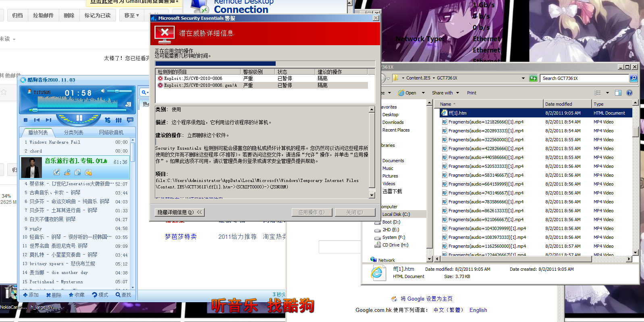Image resolution: width=644 pixels, height=322 pixels.
Task: Select Fragments(audio=121826666)[1].mp4 file
Action: tap(536, 122)
